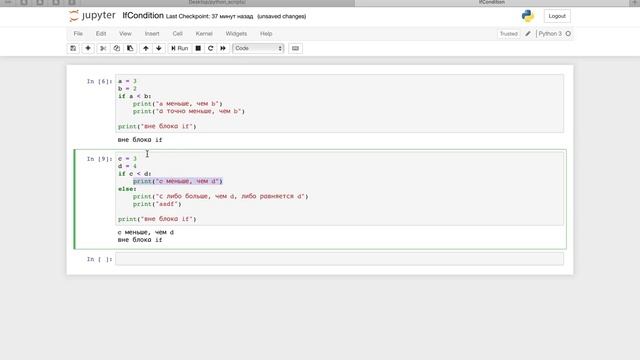The width and height of the screenshot is (640, 360).
Task: Switch to the IfCondition browser tab
Action: pos(492,2)
